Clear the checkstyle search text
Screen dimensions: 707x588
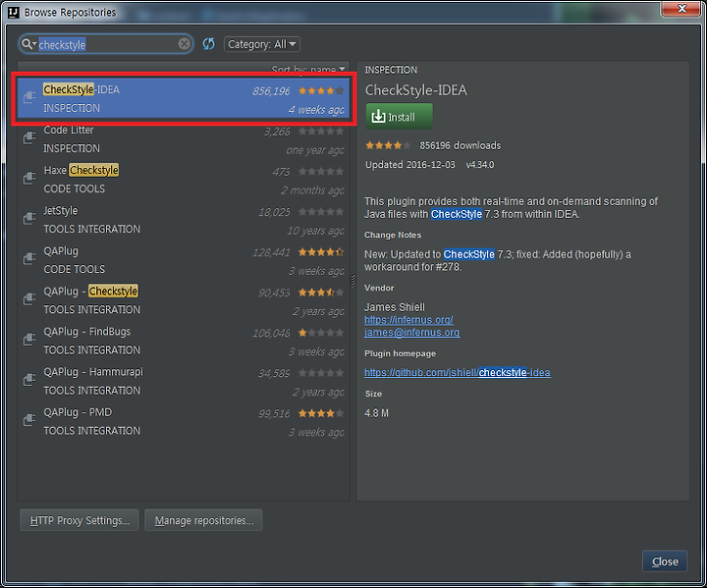tap(184, 44)
